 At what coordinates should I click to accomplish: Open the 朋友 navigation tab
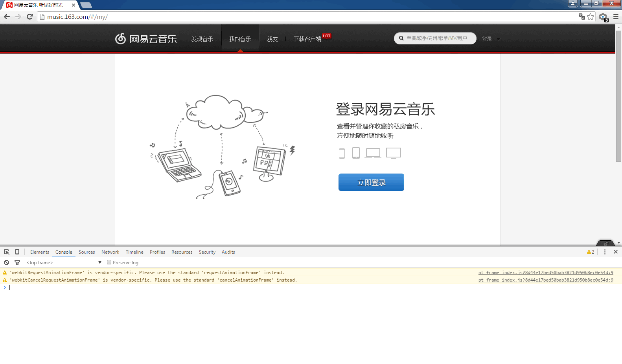272,39
